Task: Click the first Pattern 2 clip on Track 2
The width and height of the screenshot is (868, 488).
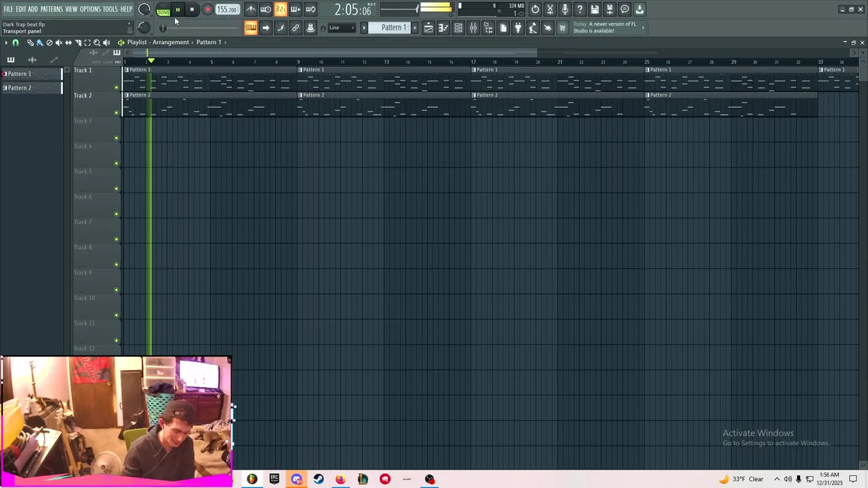Action: click(211, 104)
